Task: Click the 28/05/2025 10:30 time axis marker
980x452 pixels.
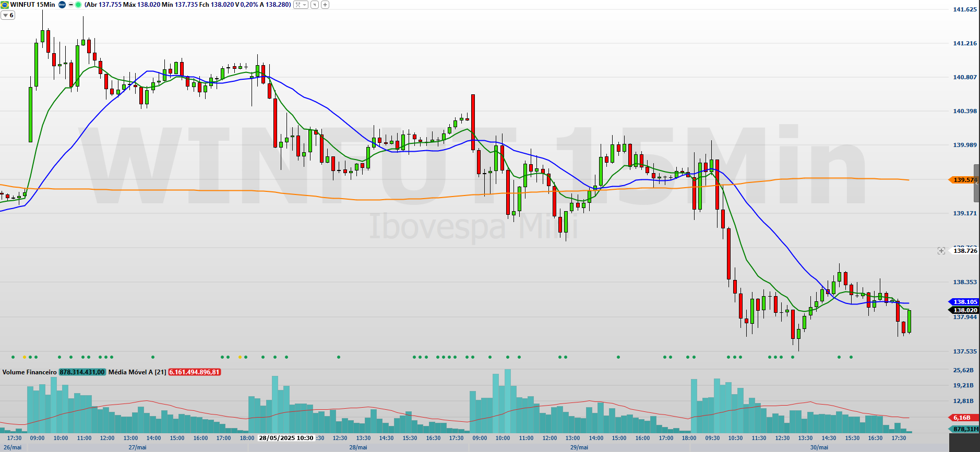Action: pyautogui.click(x=286, y=438)
